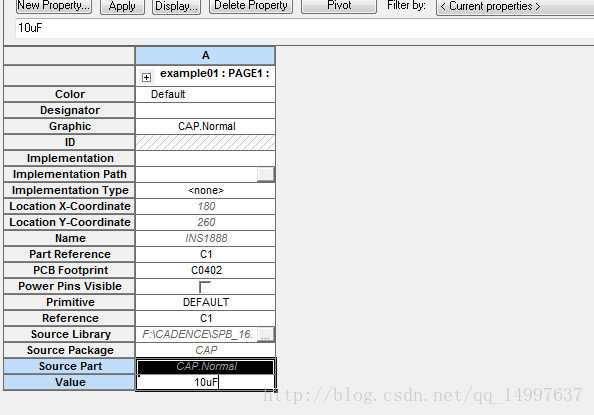Open the Filter by Current properties dropdown

[x=515, y=7]
